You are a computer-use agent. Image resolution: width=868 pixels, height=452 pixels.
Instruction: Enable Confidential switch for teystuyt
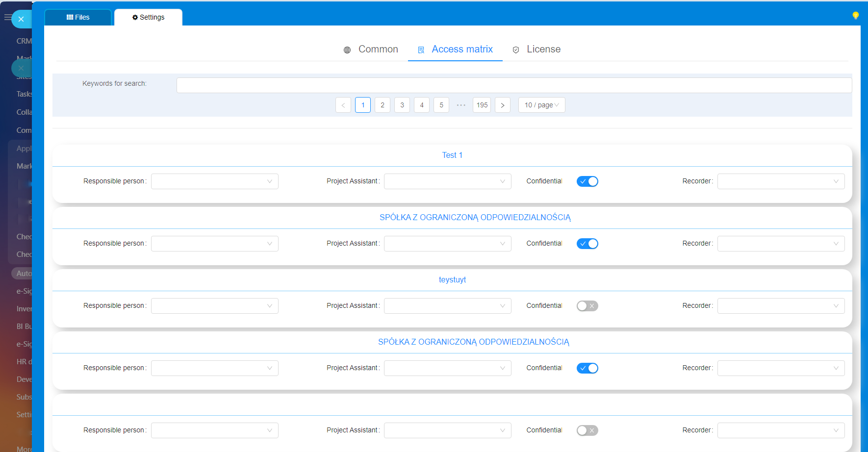[587, 306]
